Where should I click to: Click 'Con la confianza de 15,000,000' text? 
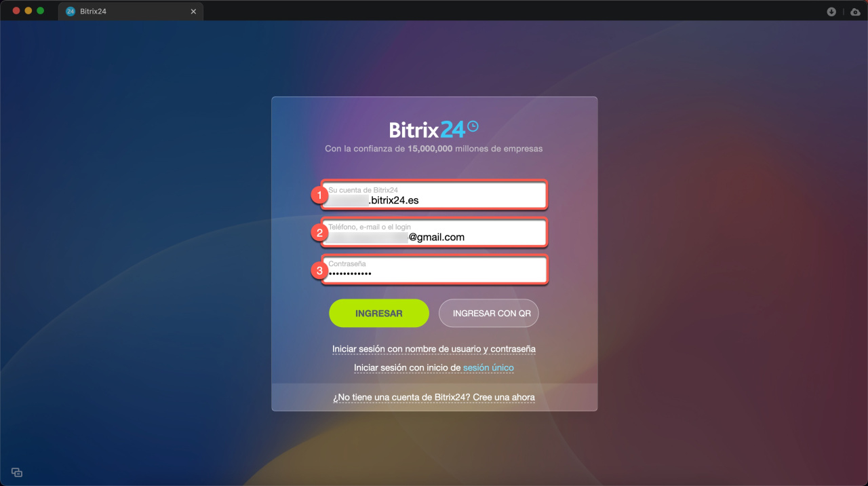click(389, 149)
